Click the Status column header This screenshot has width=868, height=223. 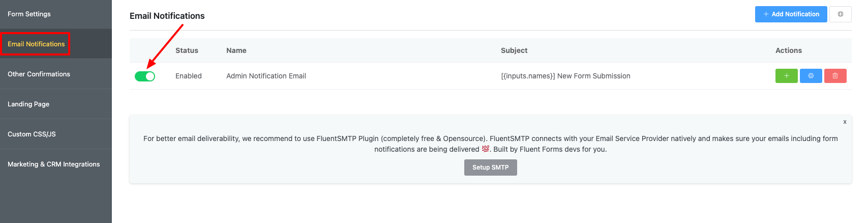click(x=187, y=50)
